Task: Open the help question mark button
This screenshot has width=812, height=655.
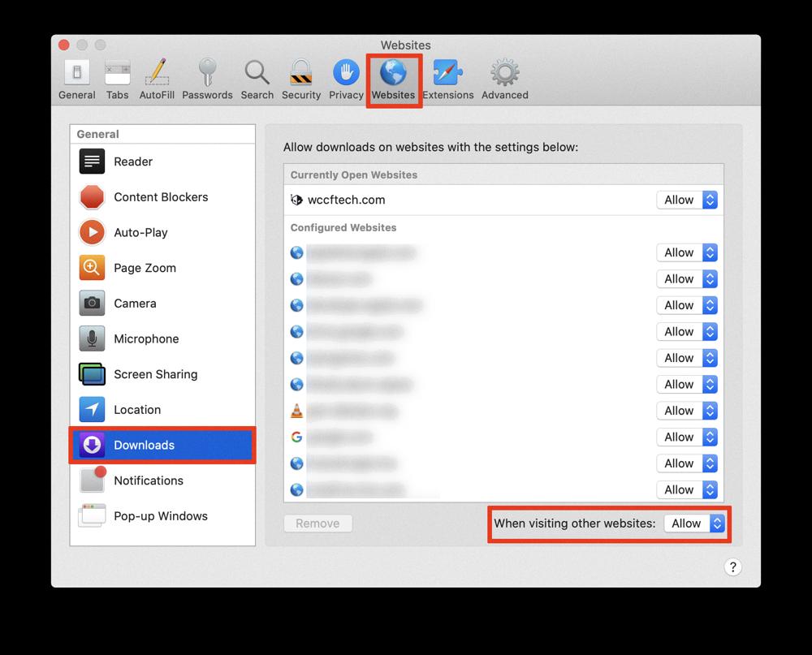Action: (733, 567)
